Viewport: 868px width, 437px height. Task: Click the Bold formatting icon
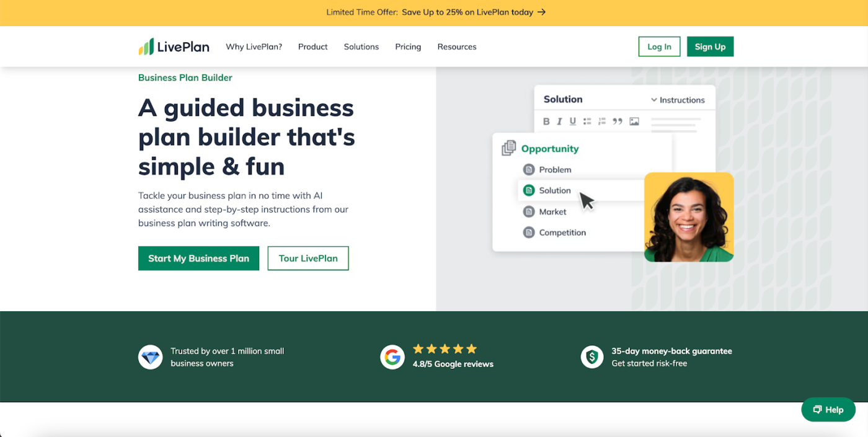pos(546,121)
